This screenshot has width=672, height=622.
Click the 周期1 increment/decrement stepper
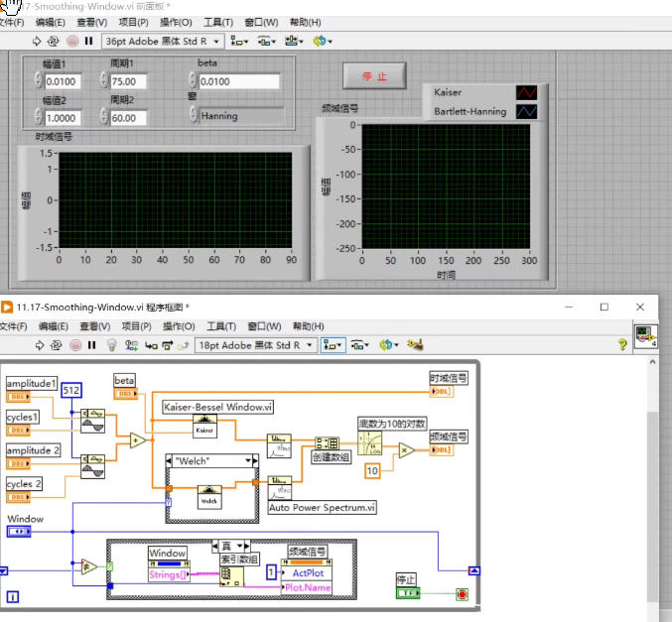(x=104, y=80)
